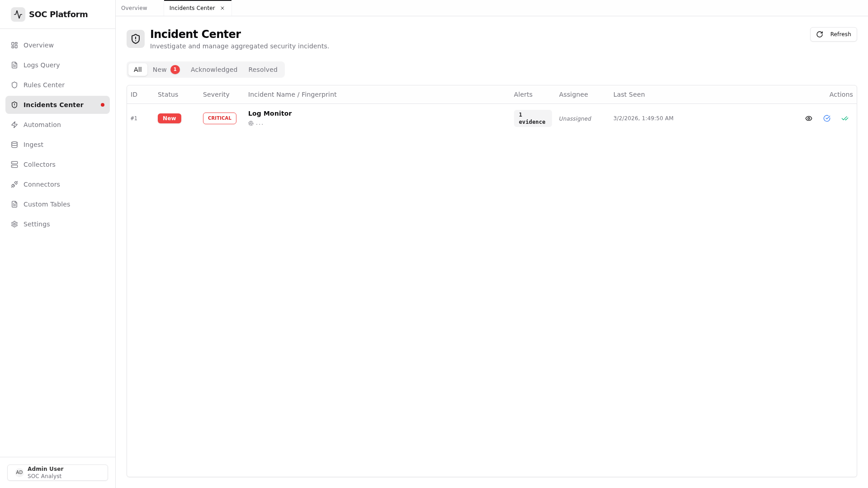Open the Admin User profile menu
This screenshot has height=488, width=868.
click(x=57, y=472)
